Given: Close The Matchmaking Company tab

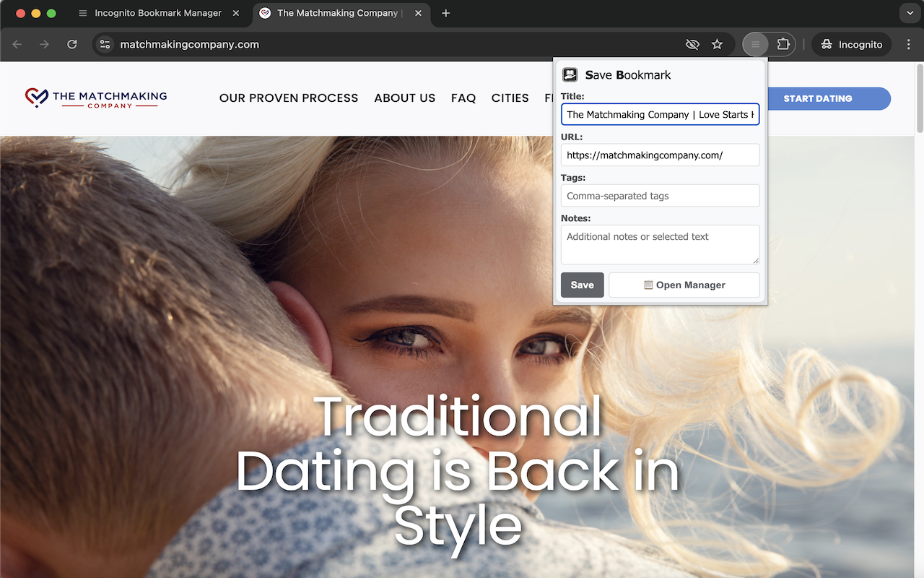Looking at the screenshot, I should pyautogui.click(x=419, y=13).
